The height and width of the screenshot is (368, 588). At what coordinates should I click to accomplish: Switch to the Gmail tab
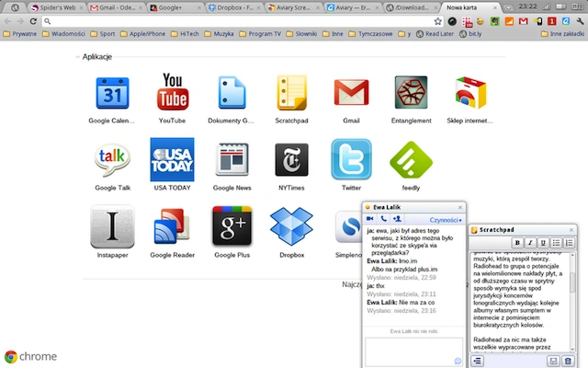(117, 7)
